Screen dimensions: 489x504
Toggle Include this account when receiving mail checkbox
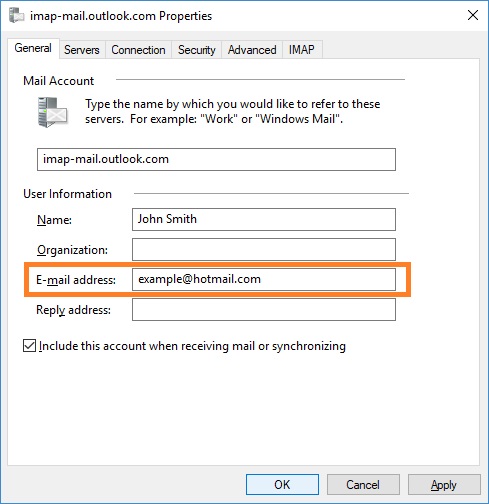click(x=29, y=346)
